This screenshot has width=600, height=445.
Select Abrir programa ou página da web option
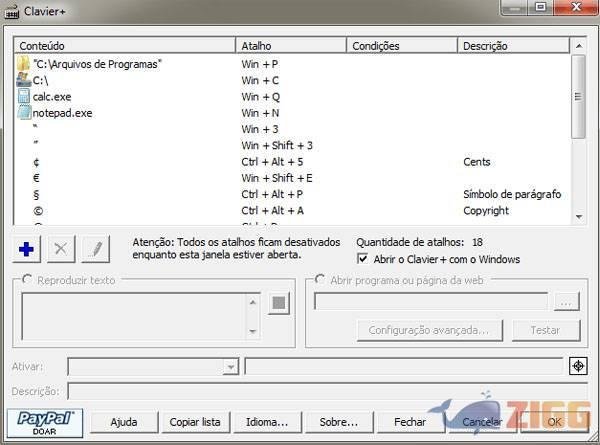click(x=321, y=281)
